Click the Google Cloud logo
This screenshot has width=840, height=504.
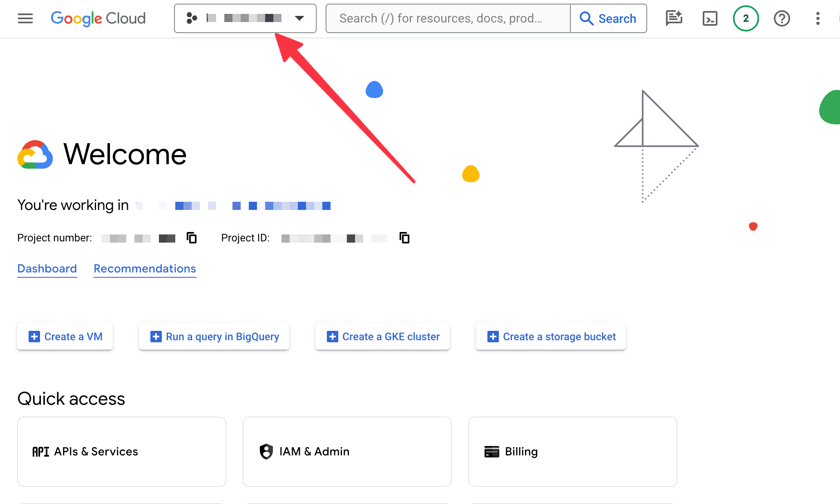click(98, 18)
